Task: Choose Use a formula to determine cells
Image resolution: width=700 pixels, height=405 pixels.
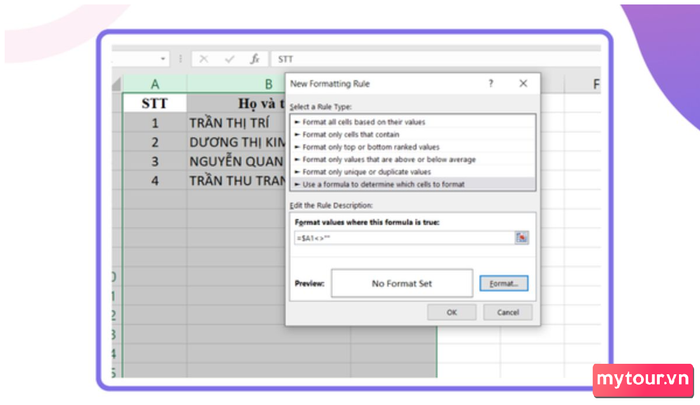Action: click(x=412, y=184)
